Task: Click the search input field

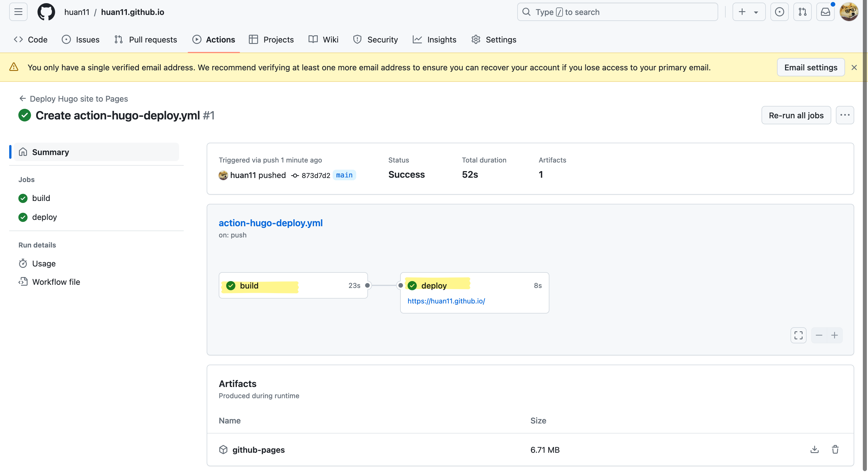Action: (617, 12)
